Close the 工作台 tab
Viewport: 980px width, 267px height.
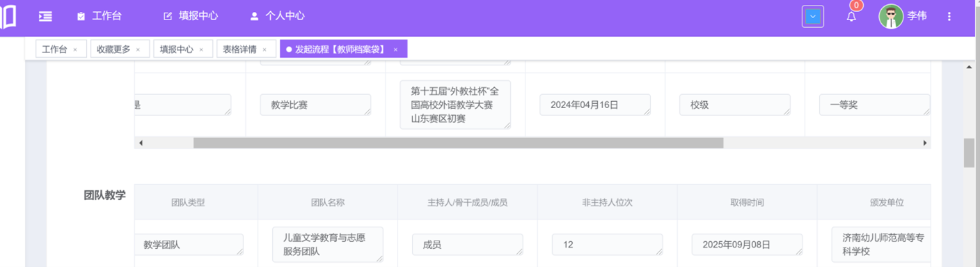pyautogui.click(x=75, y=49)
